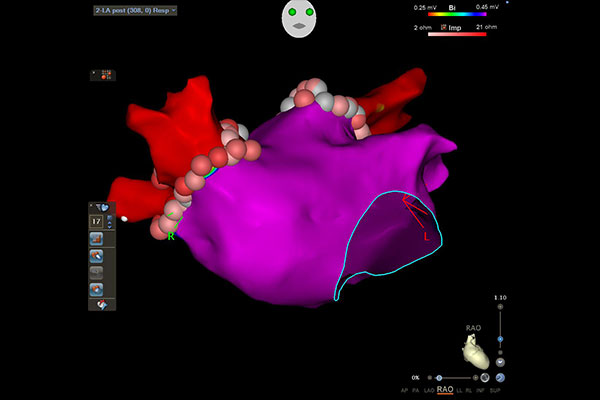The image size is (600, 400).
Task: Click the bottom icon in the tool palette
Action: click(x=98, y=290)
